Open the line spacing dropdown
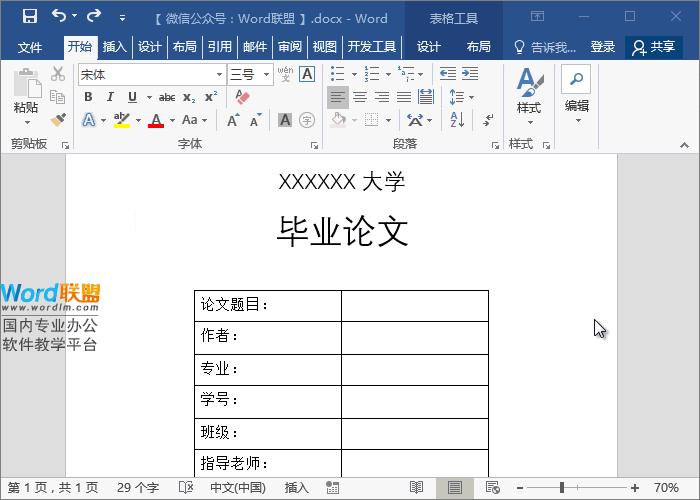Image resolution: width=700 pixels, height=500 pixels. (x=462, y=97)
